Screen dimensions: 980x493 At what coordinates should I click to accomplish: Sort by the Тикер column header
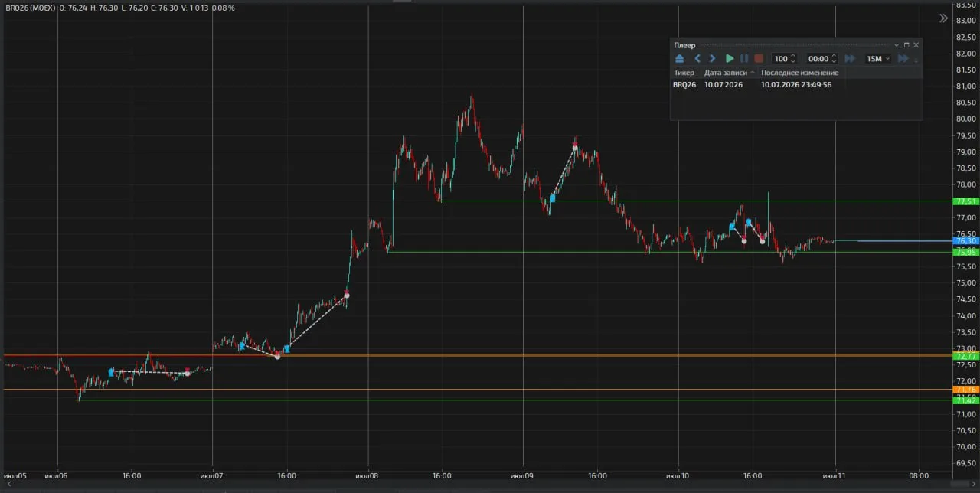(x=684, y=73)
